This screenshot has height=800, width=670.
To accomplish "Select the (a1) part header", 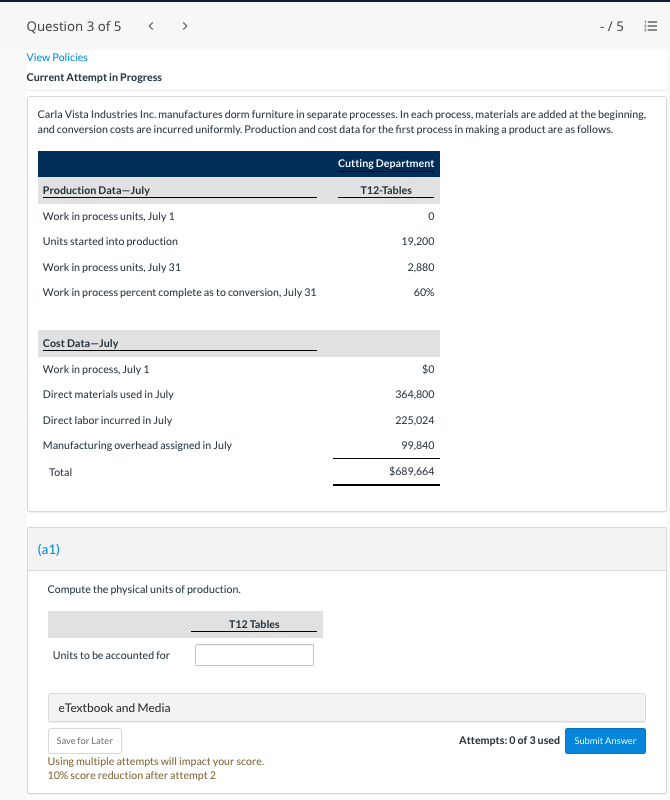I will tap(50, 549).
